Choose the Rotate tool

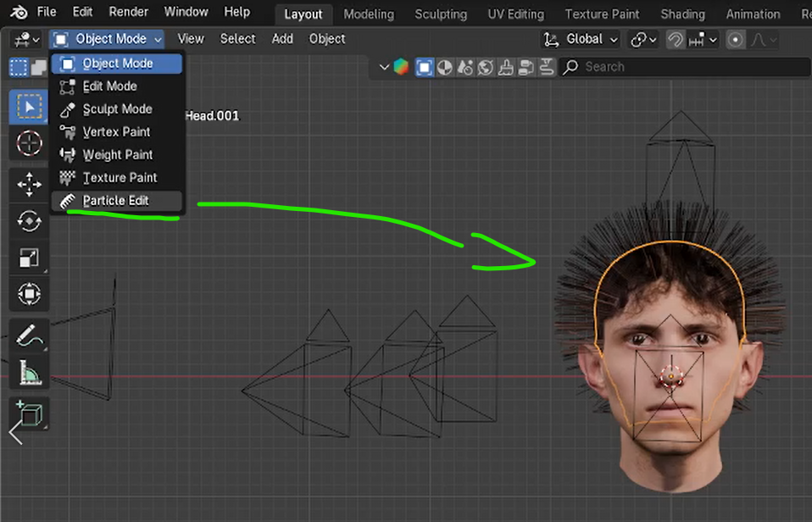coord(29,221)
